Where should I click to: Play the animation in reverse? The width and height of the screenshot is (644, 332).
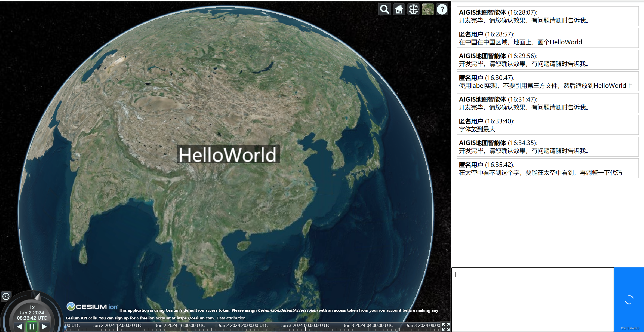[19, 326]
